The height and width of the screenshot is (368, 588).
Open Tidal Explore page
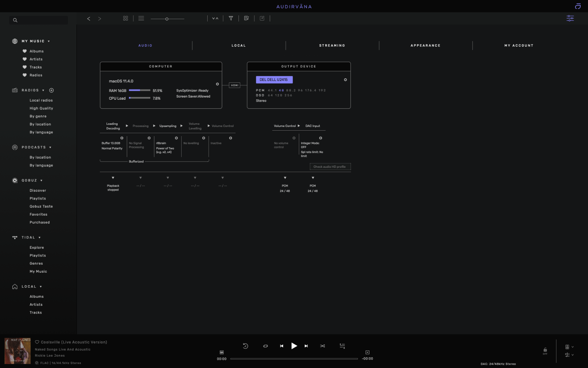[37, 248]
